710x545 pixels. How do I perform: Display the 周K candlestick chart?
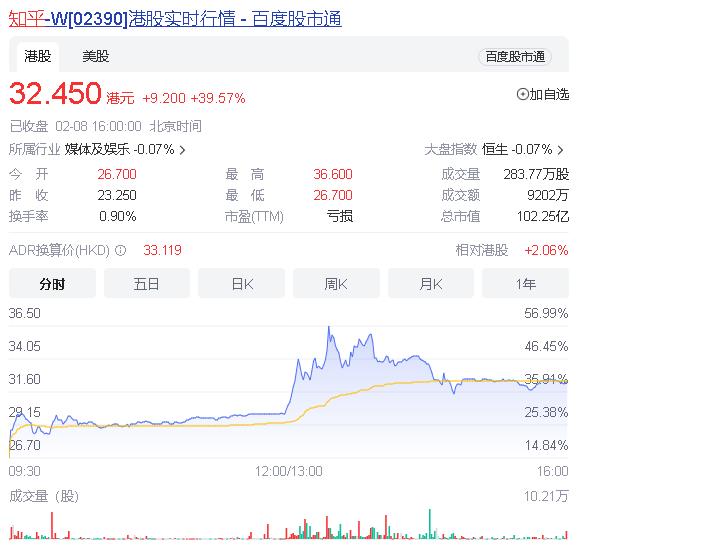336,284
